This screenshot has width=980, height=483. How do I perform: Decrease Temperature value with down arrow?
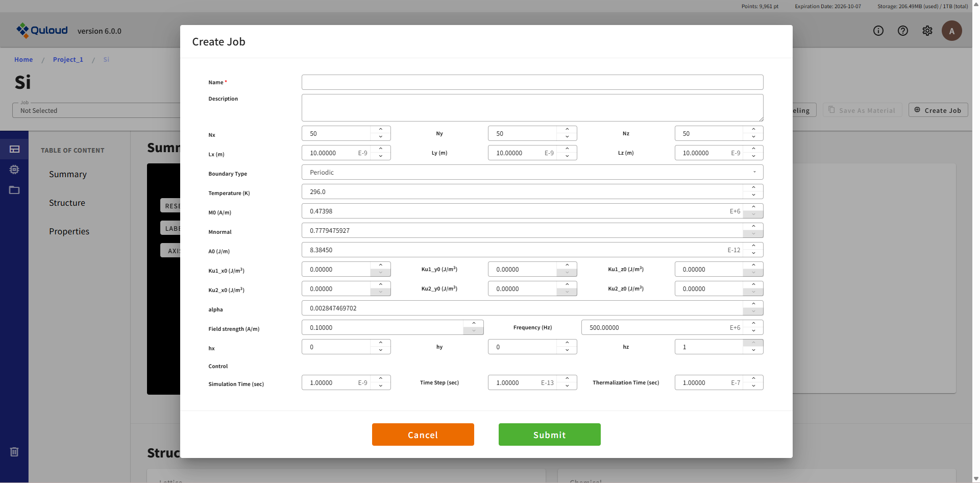tap(753, 195)
